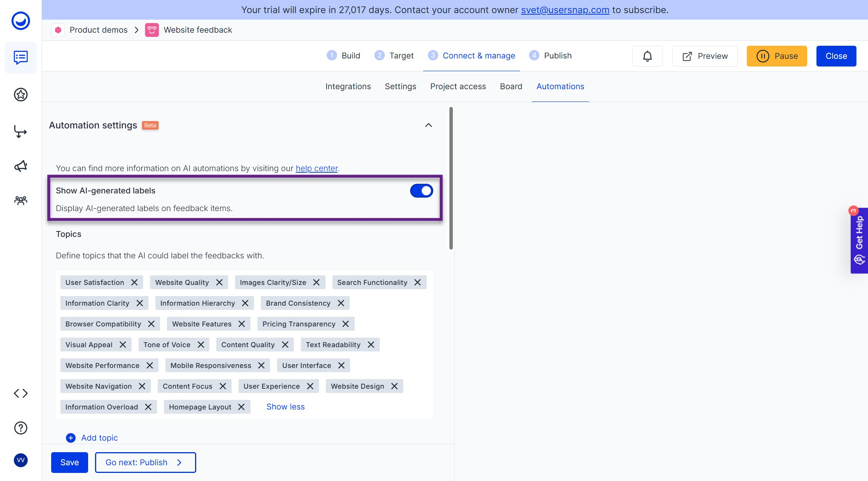Screen dimensions: 868x481
Task: Open the team members sidebar icon
Action: [21, 200]
